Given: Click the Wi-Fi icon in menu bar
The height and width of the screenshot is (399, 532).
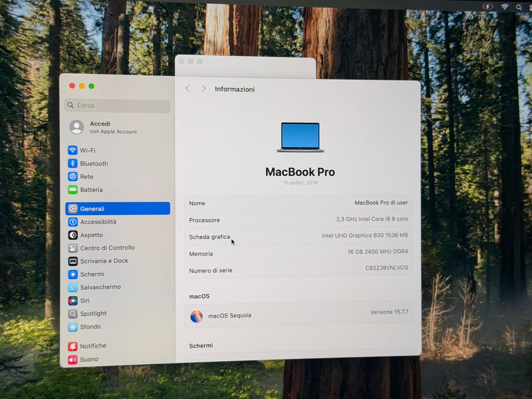Looking at the screenshot, I should coord(505,7).
